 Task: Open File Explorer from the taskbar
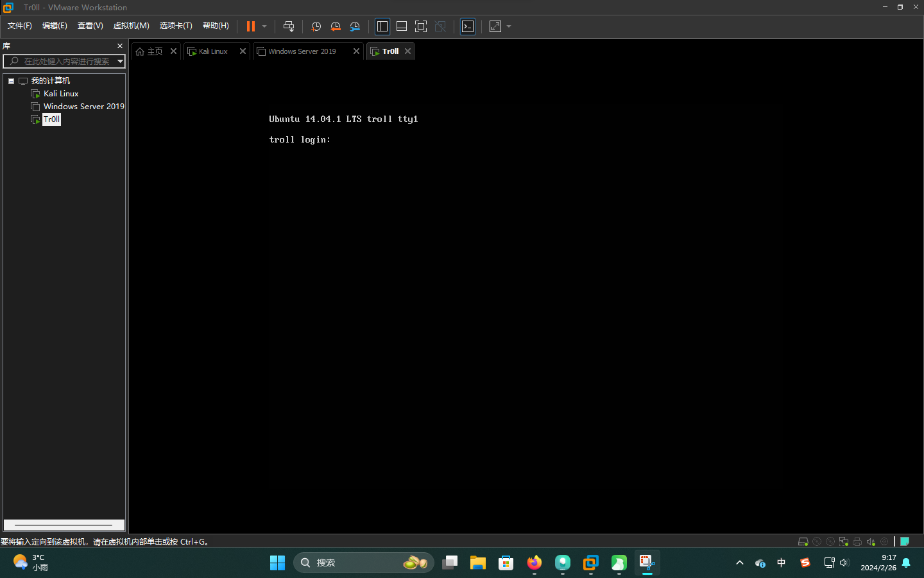point(478,563)
